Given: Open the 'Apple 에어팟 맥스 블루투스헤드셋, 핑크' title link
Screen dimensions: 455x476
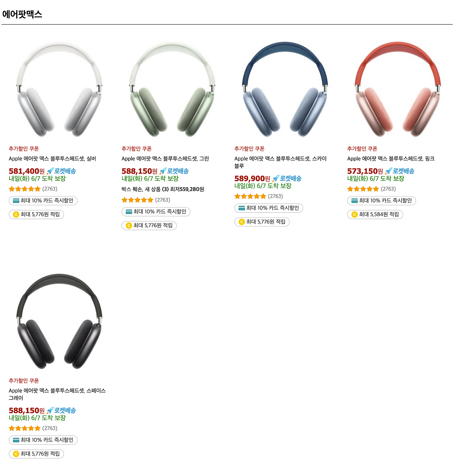Looking at the screenshot, I should [391, 159].
